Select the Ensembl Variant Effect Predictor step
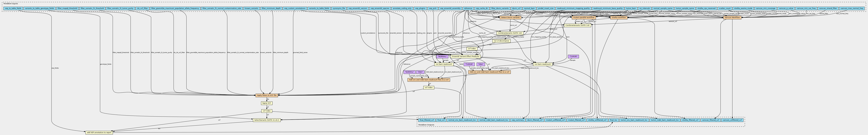This screenshot has width=868, height=135. pos(466,56)
